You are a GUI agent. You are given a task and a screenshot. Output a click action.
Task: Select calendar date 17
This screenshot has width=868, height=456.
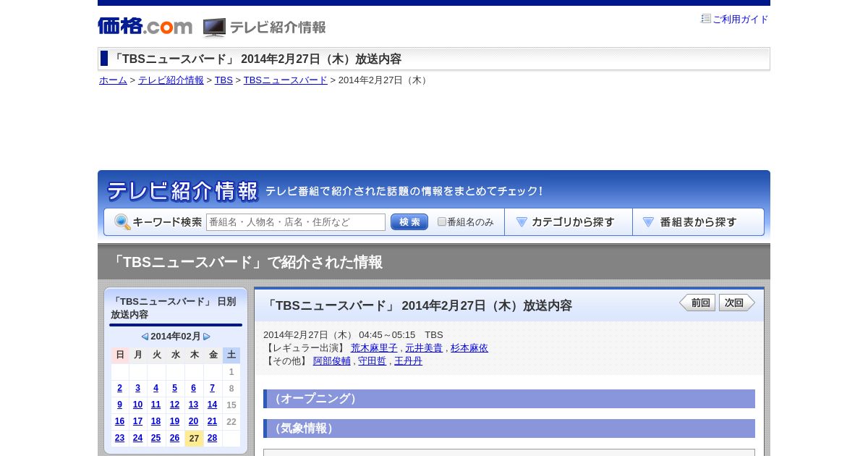(x=137, y=421)
